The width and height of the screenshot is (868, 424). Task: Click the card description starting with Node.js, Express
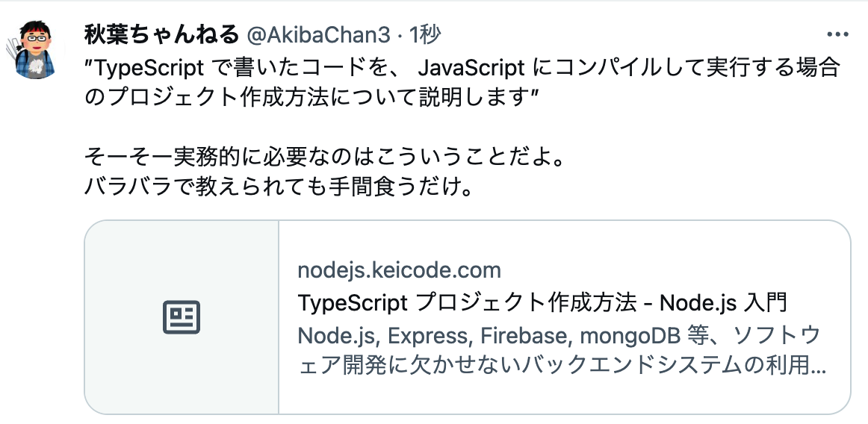point(560,336)
